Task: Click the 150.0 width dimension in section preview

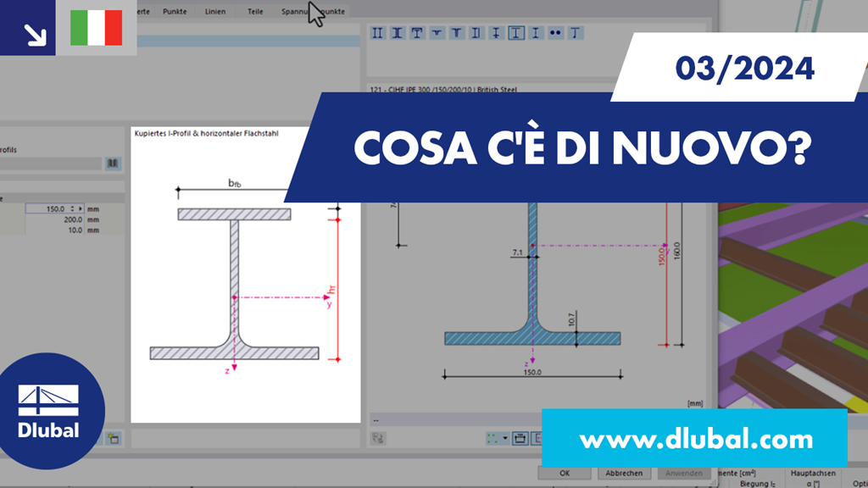Action: click(532, 372)
